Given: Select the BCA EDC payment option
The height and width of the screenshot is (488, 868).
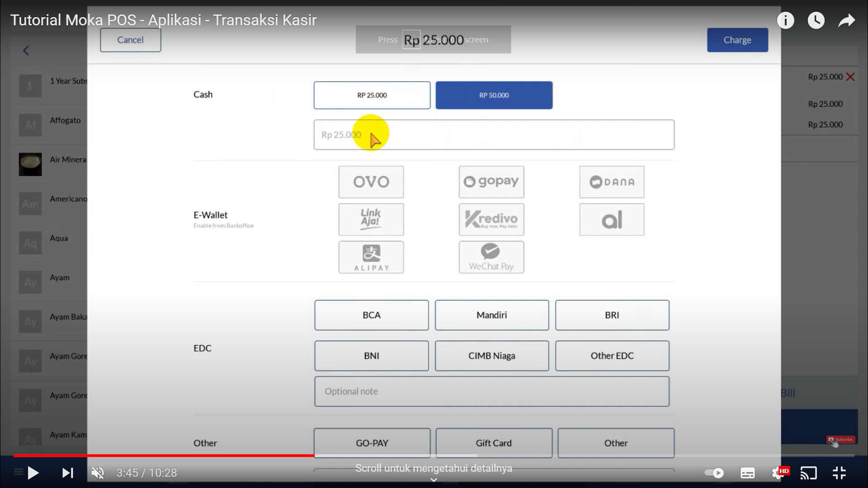Looking at the screenshot, I should click(372, 314).
